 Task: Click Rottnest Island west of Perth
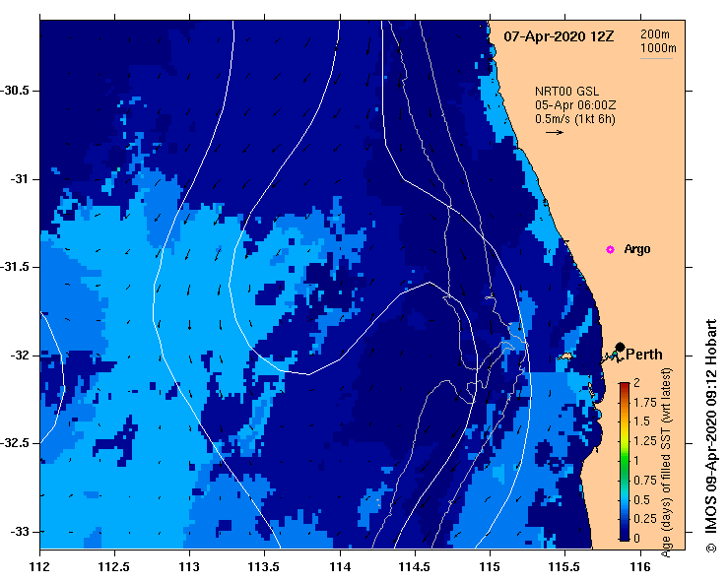coord(564,356)
